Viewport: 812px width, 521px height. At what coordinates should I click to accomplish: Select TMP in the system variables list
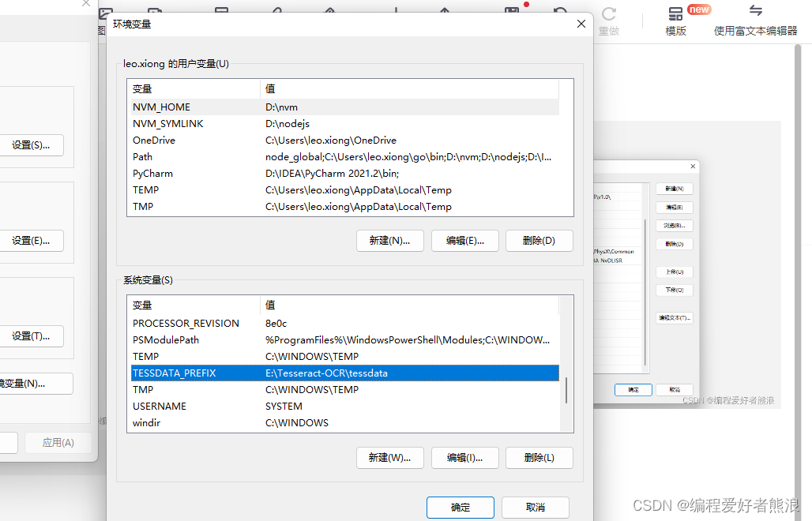[345, 390]
